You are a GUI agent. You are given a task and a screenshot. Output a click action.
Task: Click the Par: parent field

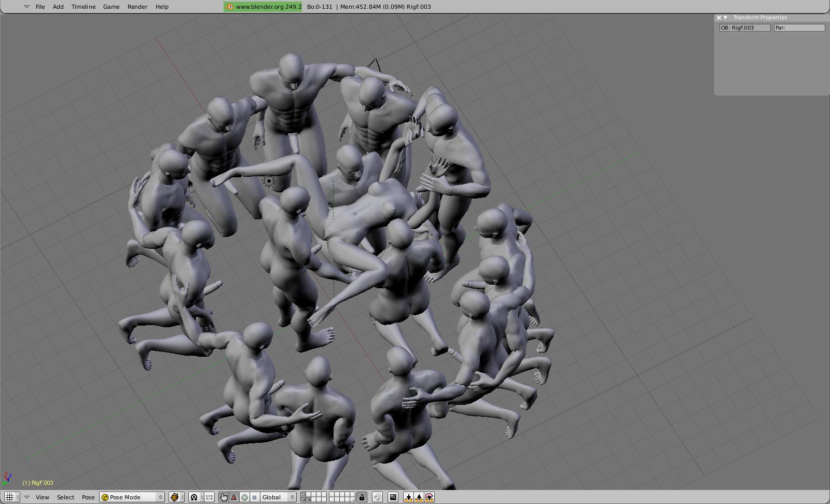point(799,27)
